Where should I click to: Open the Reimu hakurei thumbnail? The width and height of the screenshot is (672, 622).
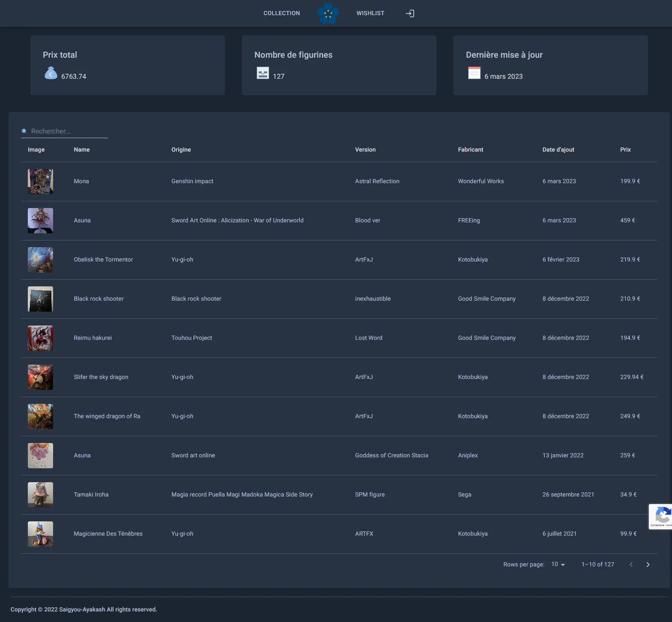(x=40, y=338)
